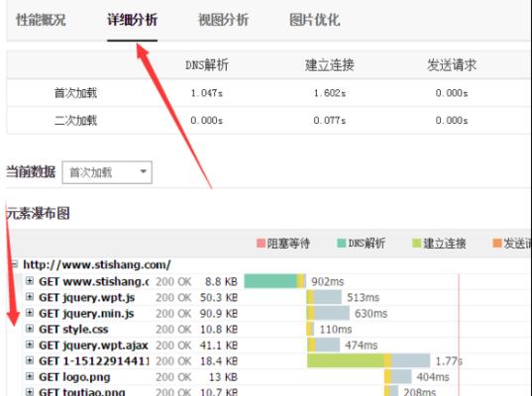
Task: Click the 404ms timing label
Action: (433, 377)
